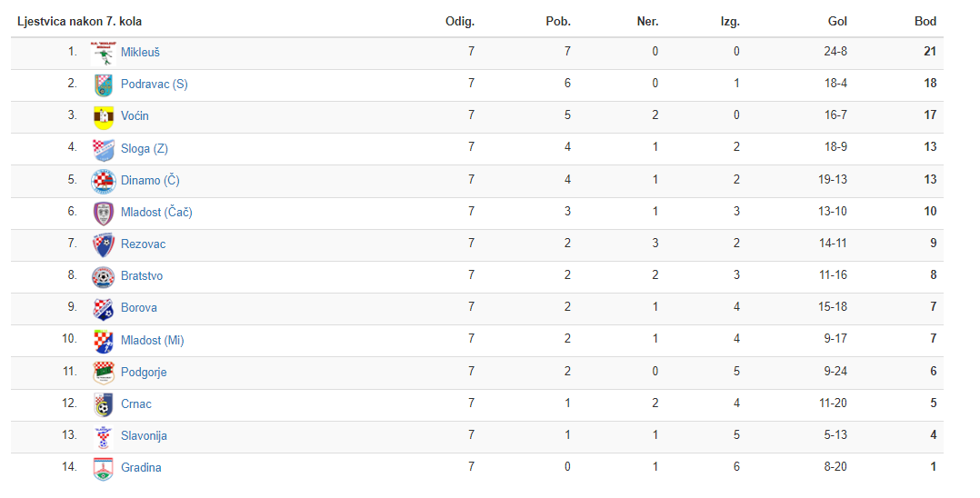Screen dimensions: 980x498
Task: Click the Borova club crest icon
Action: [x=103, y=309]
